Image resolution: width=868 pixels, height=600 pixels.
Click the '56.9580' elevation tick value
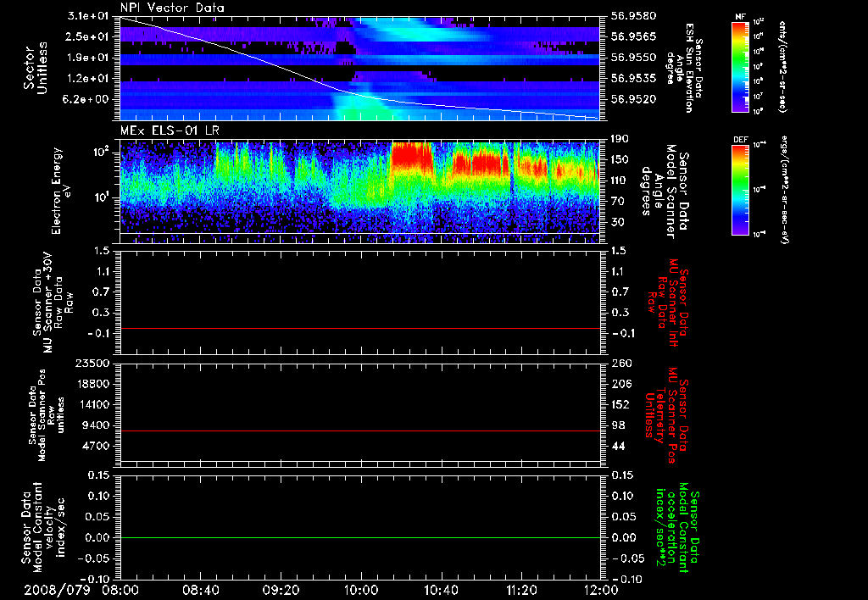(x=633, y=15)
